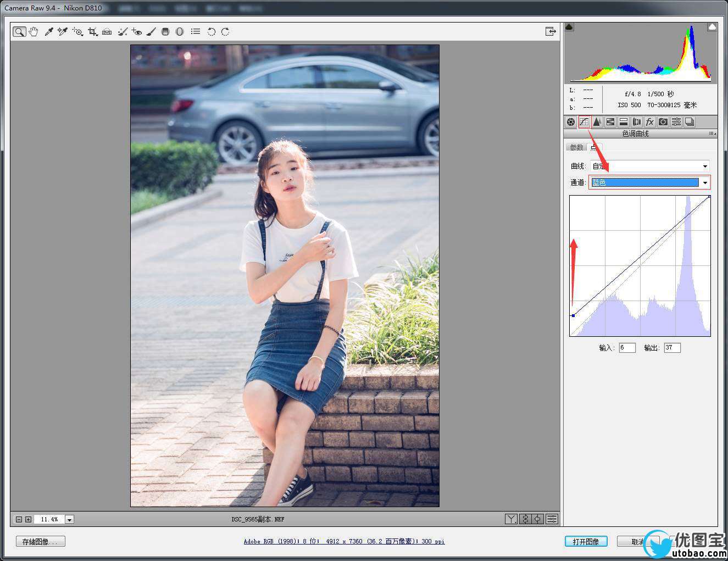The width and height of the screenshot is (728, 561).
Task: Select the Straighten level tool
Action: tap(107, 32)
